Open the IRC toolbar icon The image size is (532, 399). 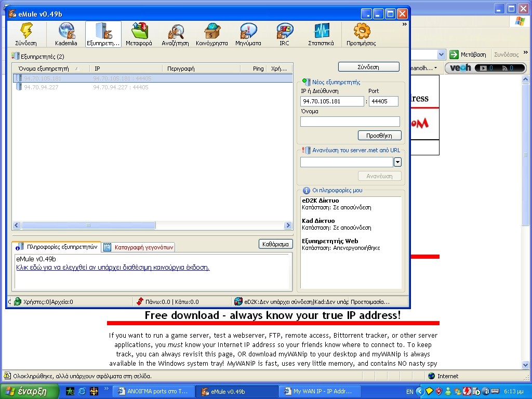point(284,34)
